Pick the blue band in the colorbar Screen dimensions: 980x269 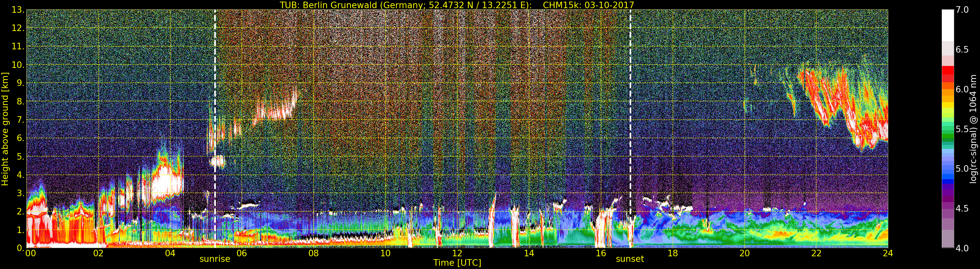947,175
